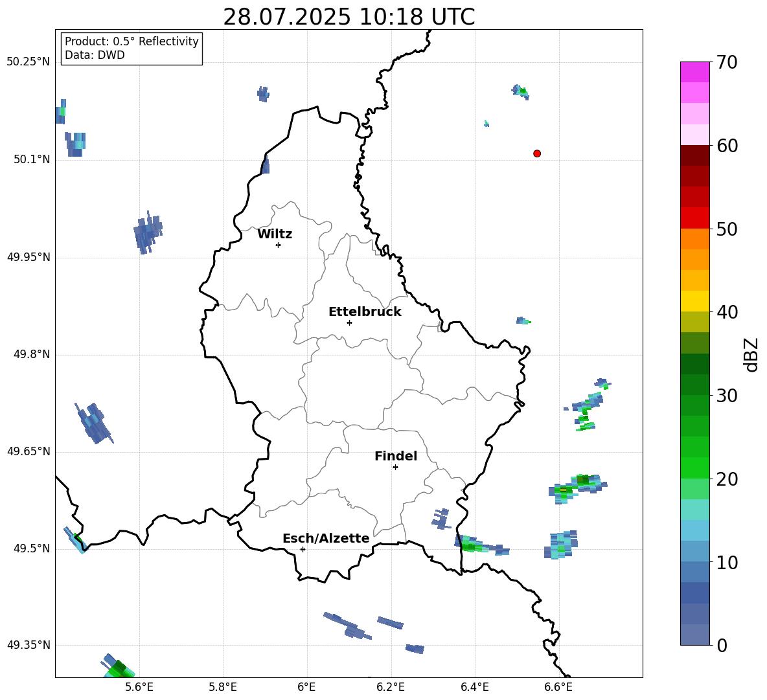Click the colorbar value 20
This screenshot has height=700, width=767.
click(x=727, y=479)
